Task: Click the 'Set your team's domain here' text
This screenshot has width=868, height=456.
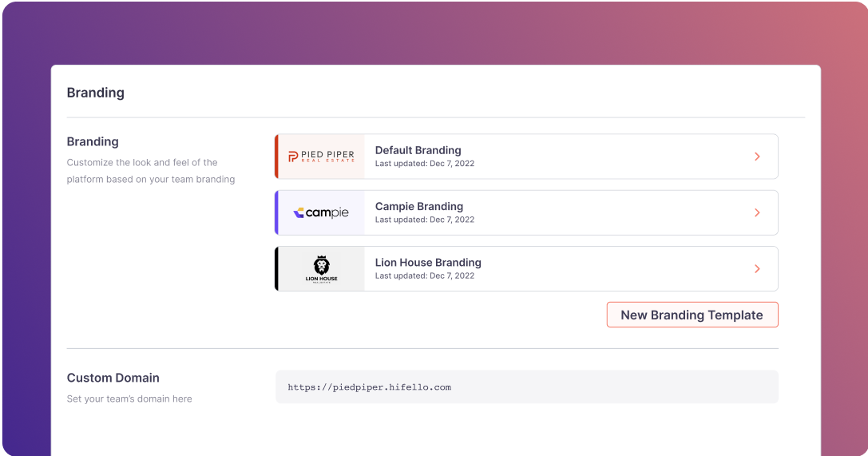Action: pos(129,399)
